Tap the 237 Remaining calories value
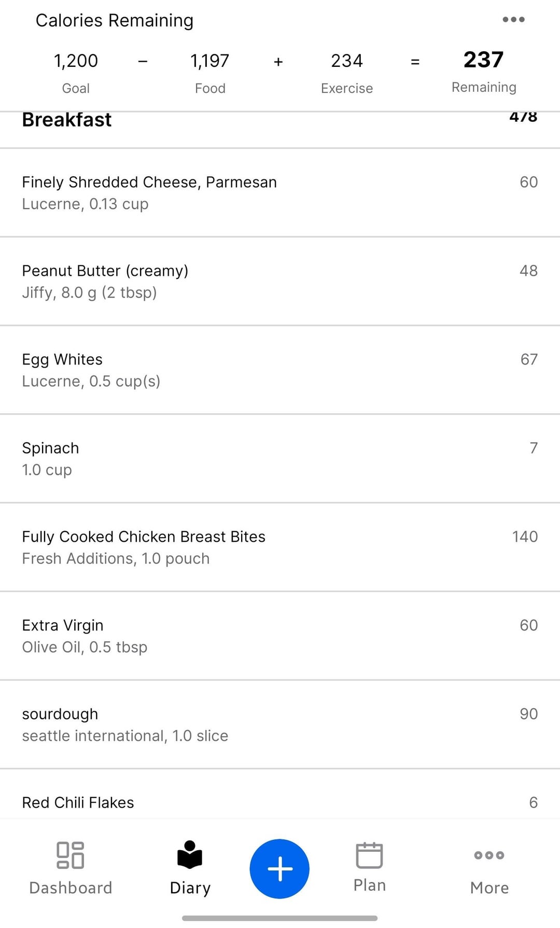This screenshot has height=928, width=560. click(483, 60)
